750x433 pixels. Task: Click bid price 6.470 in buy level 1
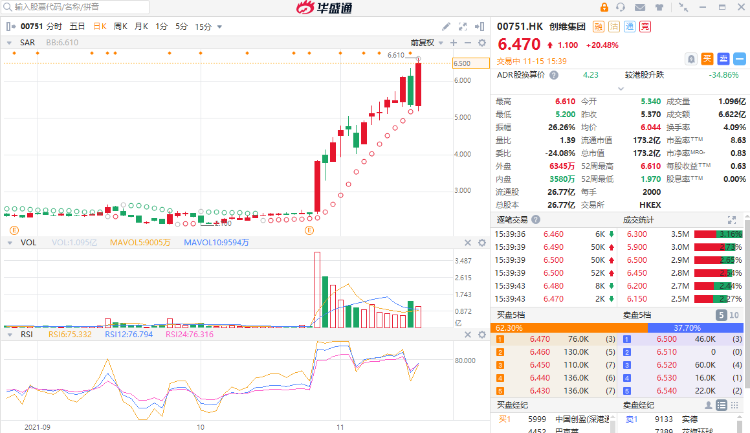pos(540,339)
